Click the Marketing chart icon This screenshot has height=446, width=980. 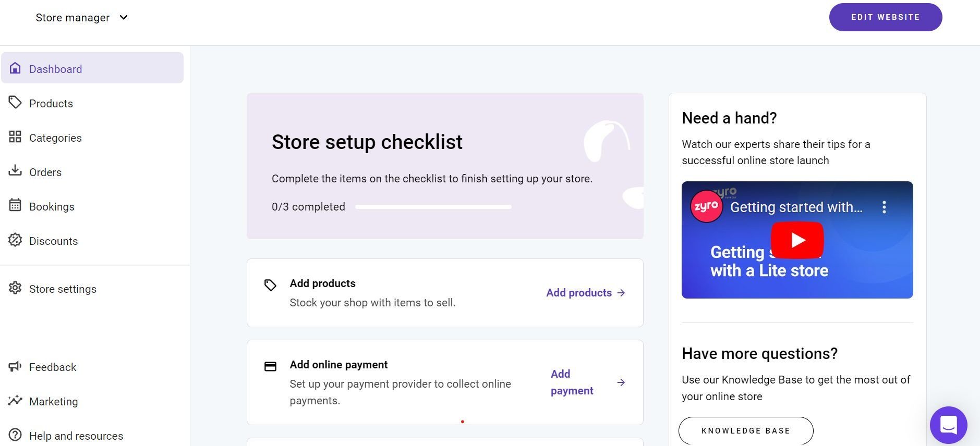[15, 400]
